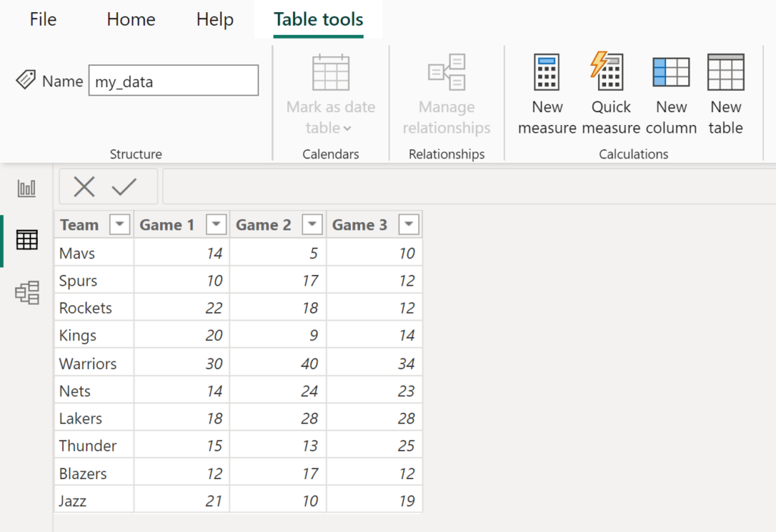776x532 pixels.
Task: Select the Table tools tab
Action: [318, 20]
